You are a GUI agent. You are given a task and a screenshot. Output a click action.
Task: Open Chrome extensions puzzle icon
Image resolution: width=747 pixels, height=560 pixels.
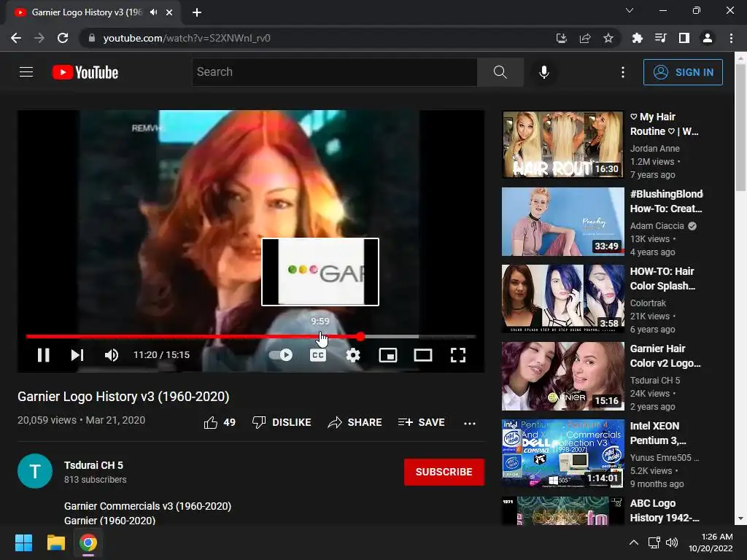pyautogui.click(x=637, y=38)
